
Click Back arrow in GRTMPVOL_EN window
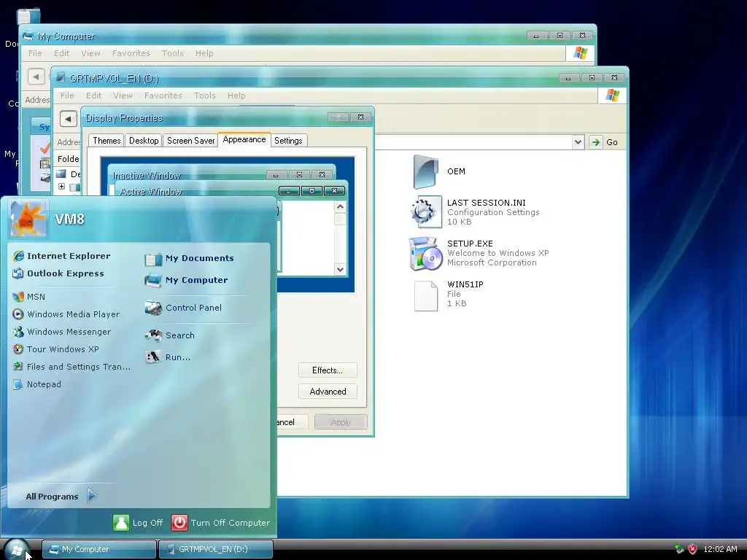coord(68,119)
